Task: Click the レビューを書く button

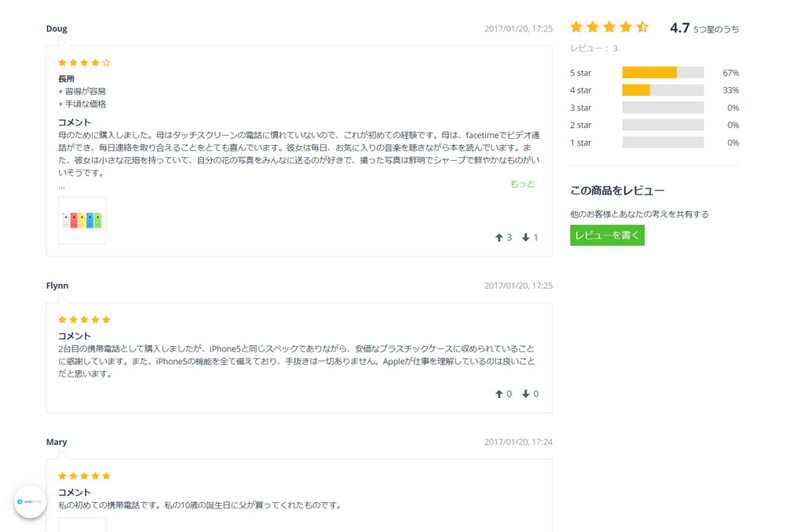Action: (608, 235)
